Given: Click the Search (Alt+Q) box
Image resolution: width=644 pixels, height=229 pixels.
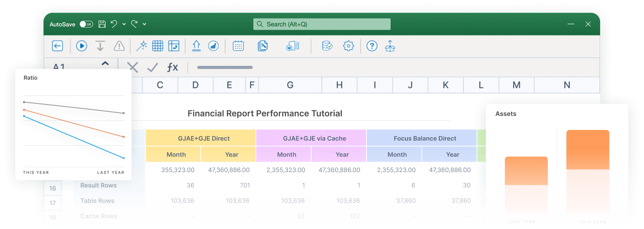Looking at the screenshot, I should (x=322, y=24).
